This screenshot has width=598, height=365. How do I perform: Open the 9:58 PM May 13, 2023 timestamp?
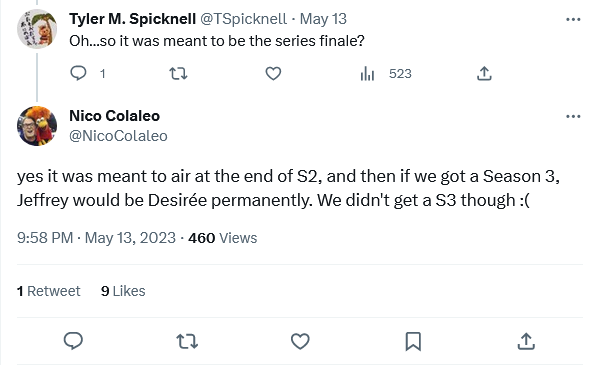96,238
